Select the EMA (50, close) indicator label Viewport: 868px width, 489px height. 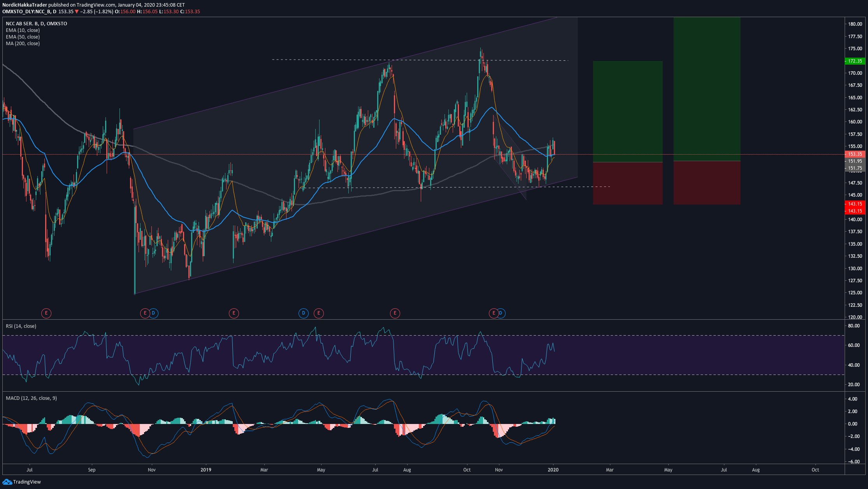click(23, 37)
